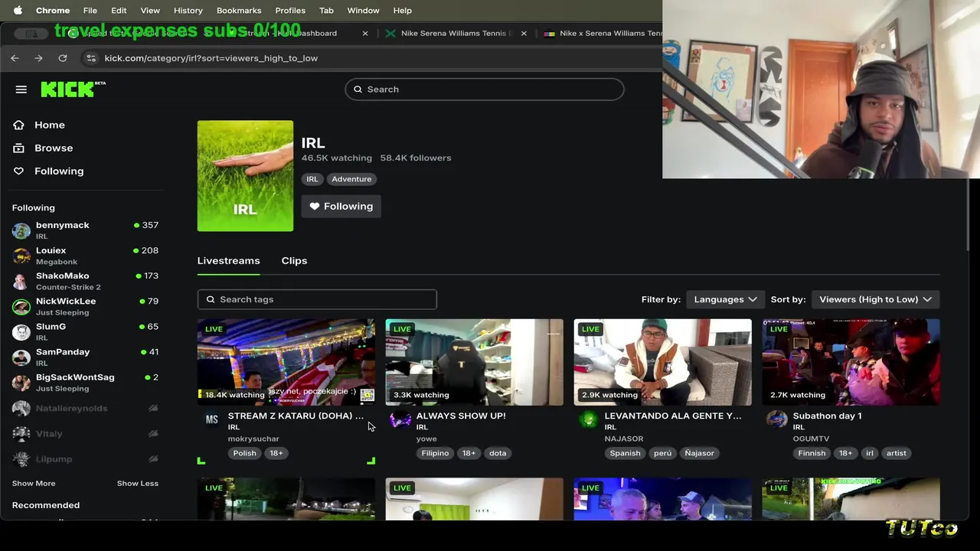Open mokrysuchar 18.4K watching thumbnail
Image resolution: width=980 pixels, height=551 pixels.
click(286, 362)
